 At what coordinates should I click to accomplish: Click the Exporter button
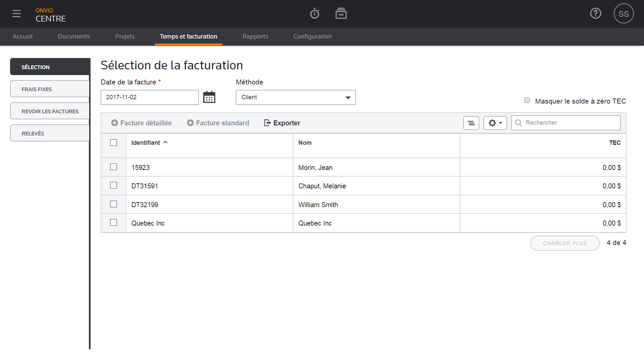pyautogui.click(x=282, y=123)
